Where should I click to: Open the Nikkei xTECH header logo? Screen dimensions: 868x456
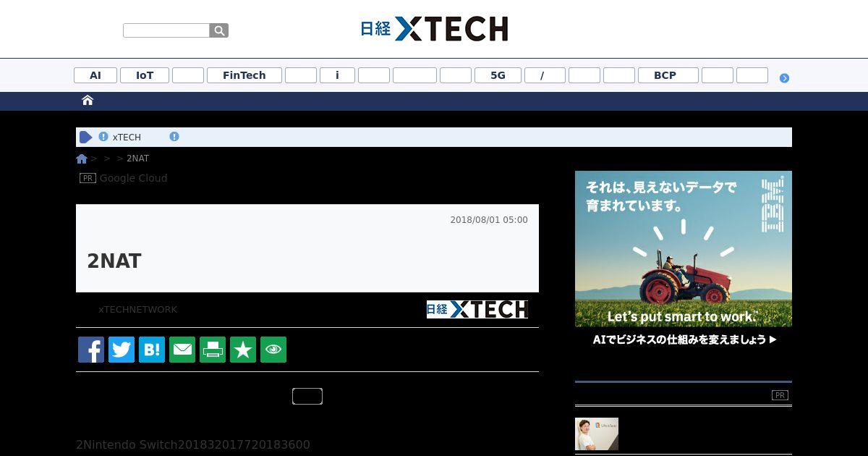(x=434, y=29)
